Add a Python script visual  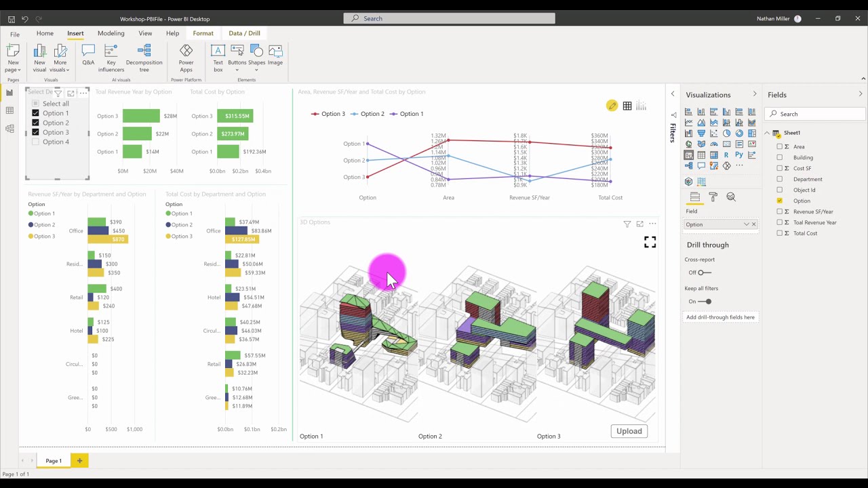(x=739, y=155)
